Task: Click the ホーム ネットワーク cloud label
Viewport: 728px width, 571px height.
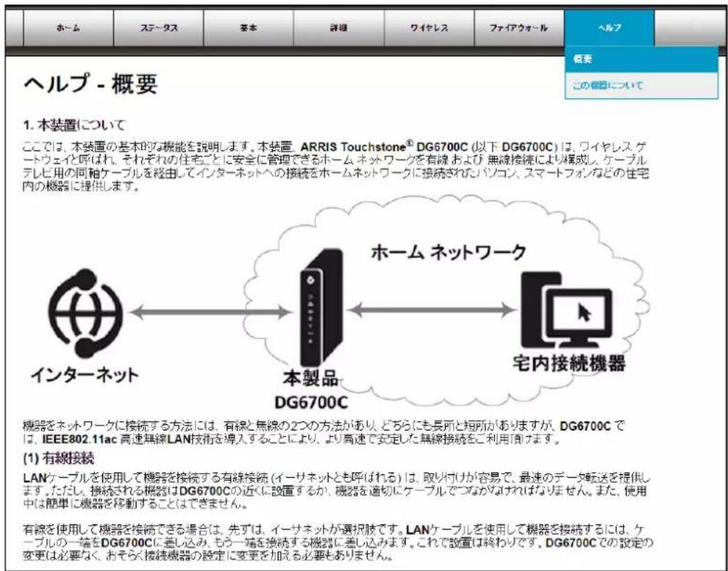Action: 449,252
